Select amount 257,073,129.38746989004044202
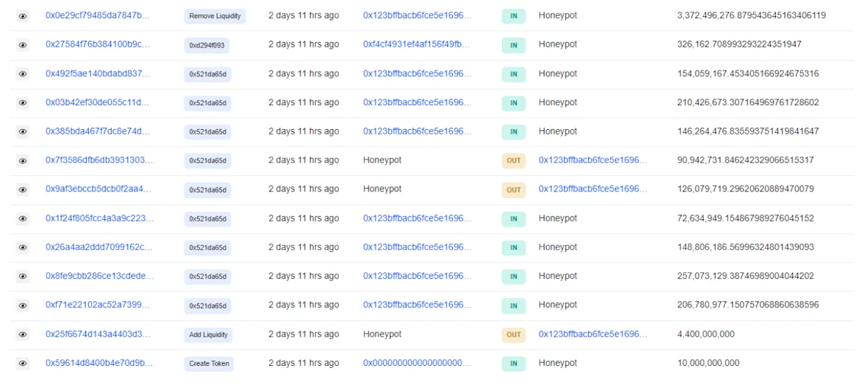 pos(745,276)
